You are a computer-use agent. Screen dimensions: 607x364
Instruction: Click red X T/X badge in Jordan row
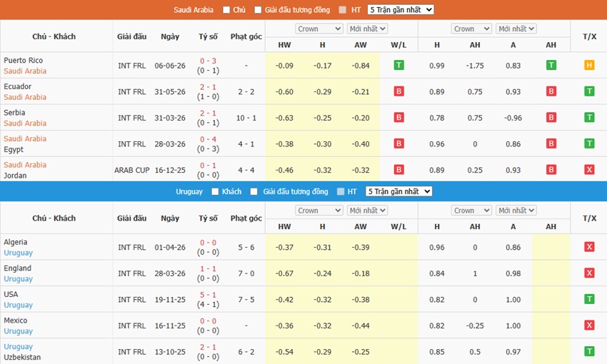point(589,169)
